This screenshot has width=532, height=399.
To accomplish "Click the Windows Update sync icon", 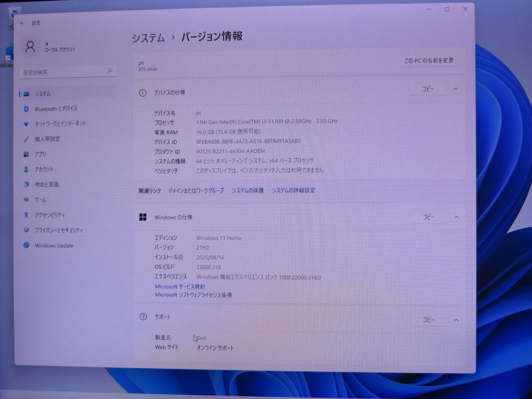I will pyautogui.click(x=26, y=245).
